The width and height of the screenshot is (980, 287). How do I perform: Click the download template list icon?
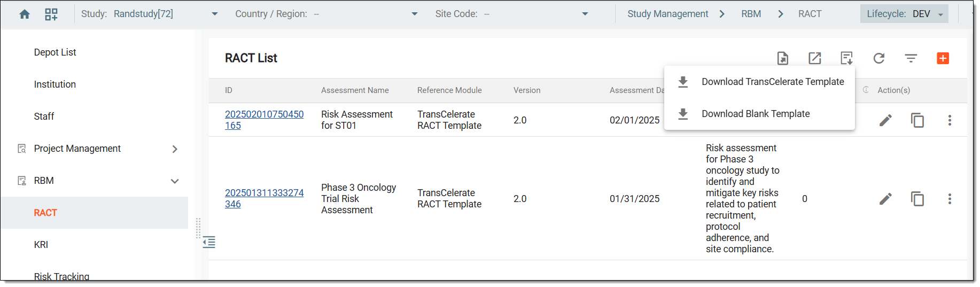click(x=847, y=58)
